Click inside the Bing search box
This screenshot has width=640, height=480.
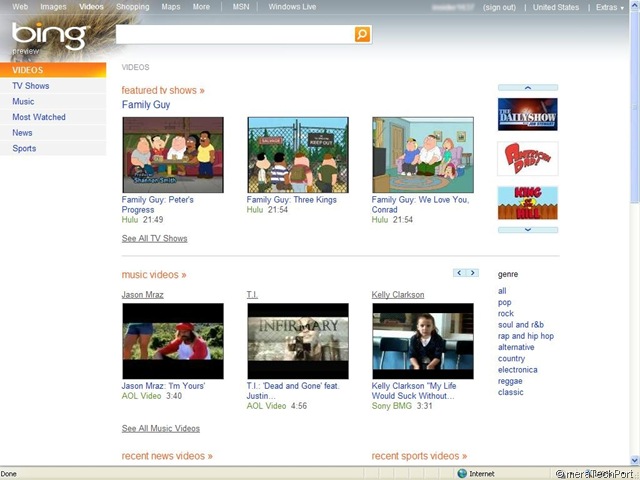(x=235, y=34)
